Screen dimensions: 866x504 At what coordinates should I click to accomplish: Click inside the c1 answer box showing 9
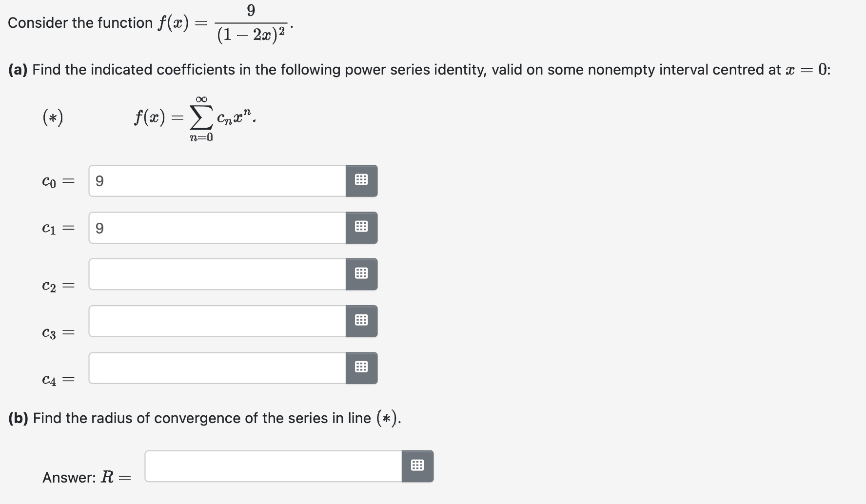215,227
